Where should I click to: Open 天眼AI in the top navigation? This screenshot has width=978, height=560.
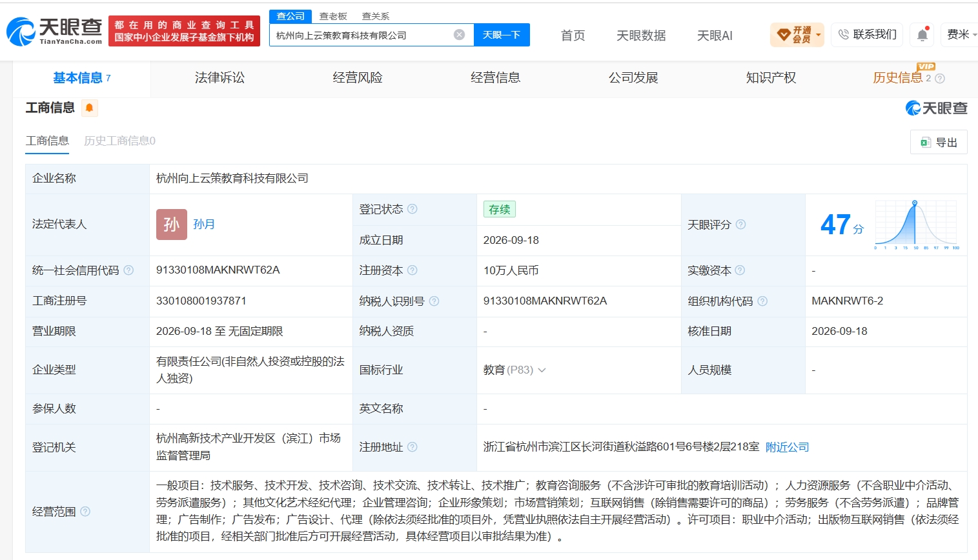click(715, 35)
